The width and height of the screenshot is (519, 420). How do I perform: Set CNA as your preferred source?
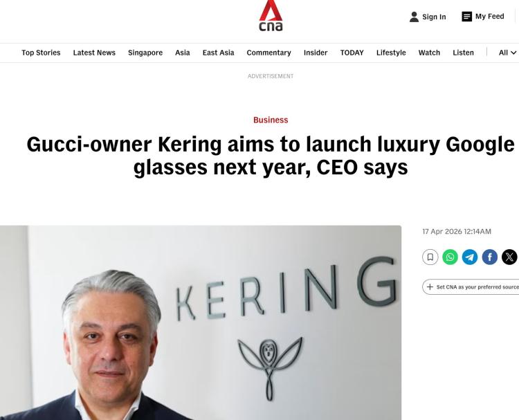tap(471, 287)
